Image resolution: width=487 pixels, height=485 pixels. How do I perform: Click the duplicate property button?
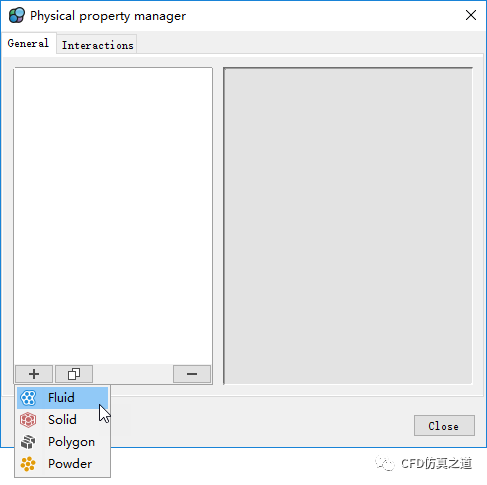[x=74, y=374]
